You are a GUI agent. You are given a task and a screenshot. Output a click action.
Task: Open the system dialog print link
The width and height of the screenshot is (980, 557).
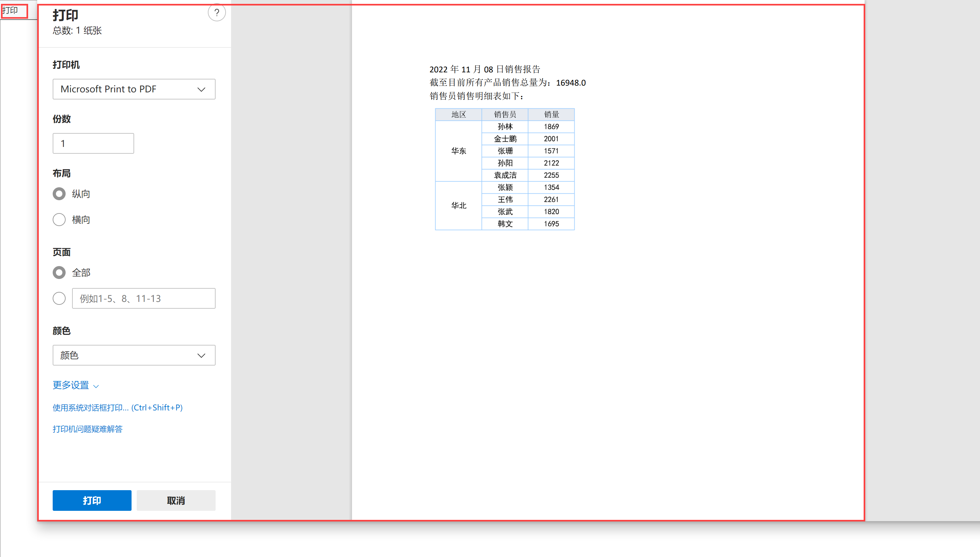pos(118,408)
